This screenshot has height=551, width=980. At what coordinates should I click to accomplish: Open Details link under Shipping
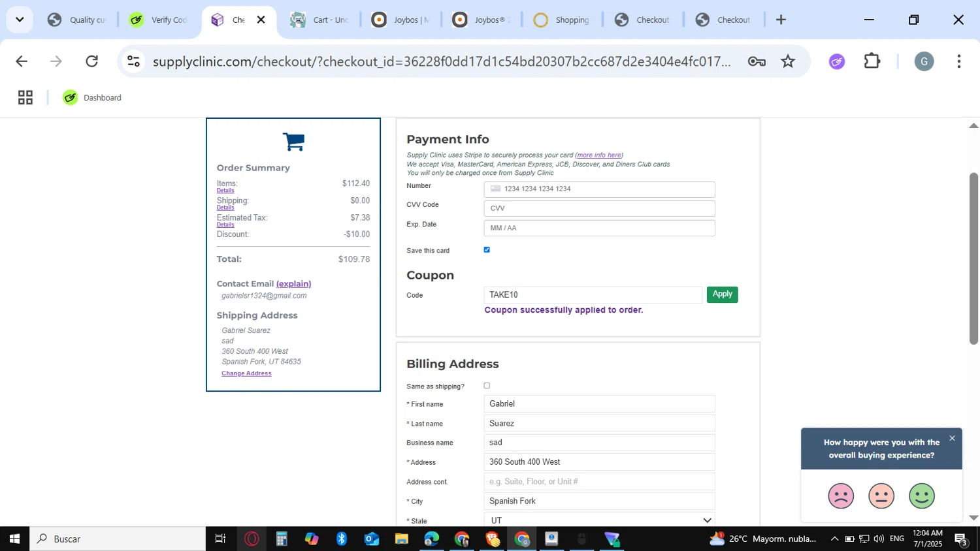coord(225,208)
